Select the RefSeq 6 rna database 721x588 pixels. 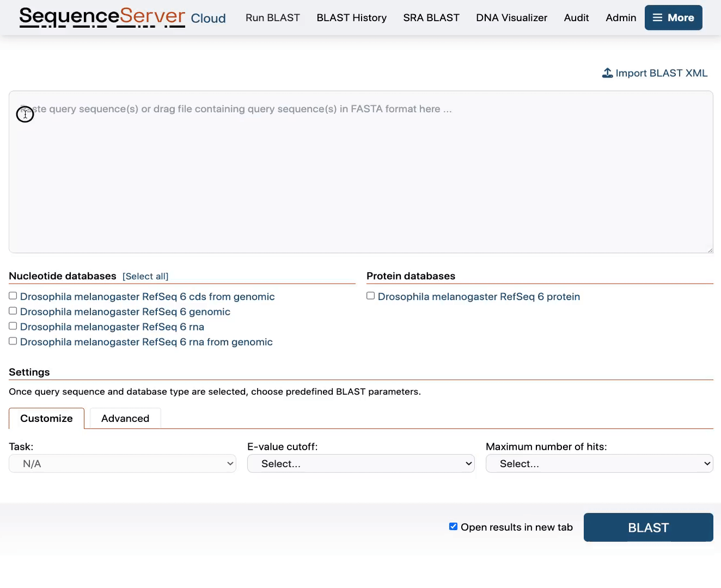13,326
